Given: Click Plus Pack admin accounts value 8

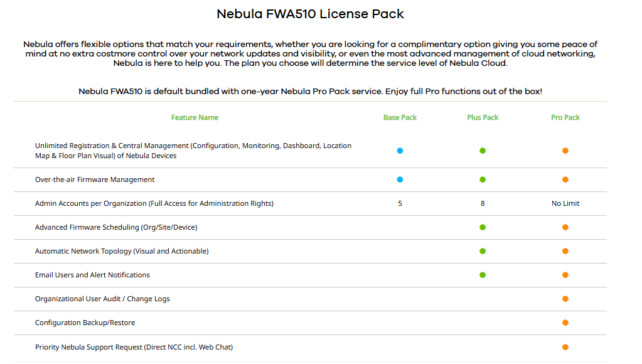Looking at the screenshot, I should tap(483, 203).
